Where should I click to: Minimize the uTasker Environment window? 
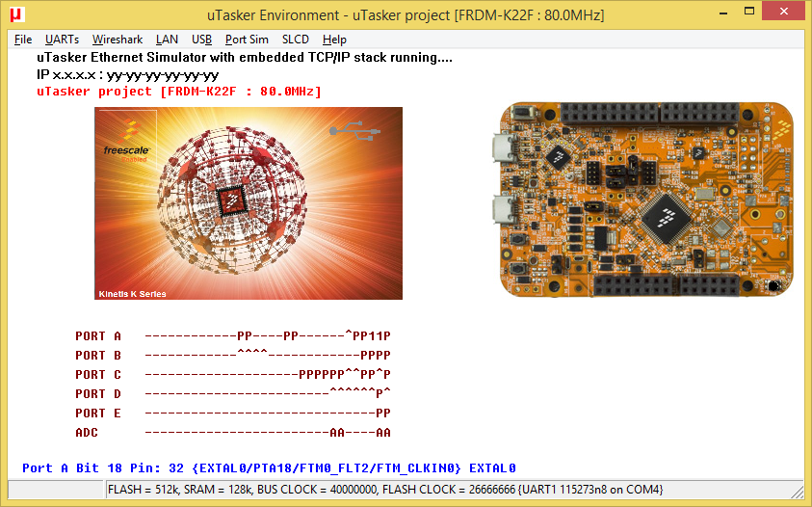(723, 12)
